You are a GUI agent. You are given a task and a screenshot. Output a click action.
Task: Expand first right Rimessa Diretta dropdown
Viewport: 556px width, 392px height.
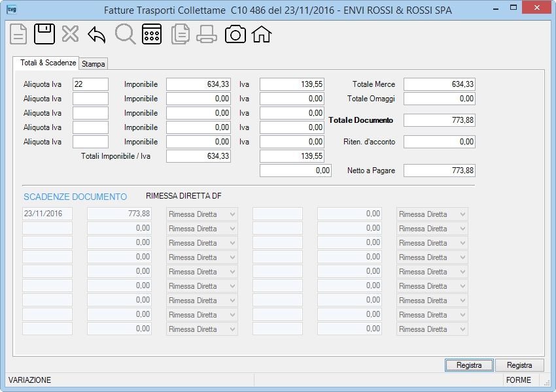click(x=432, y=214)
